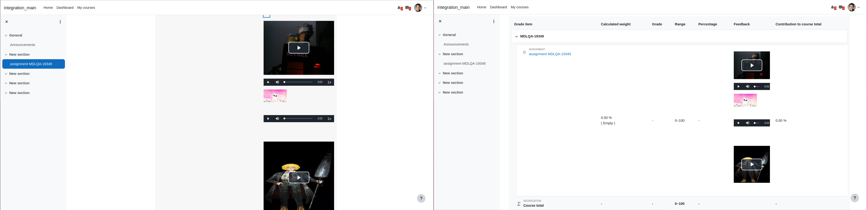
Task: Play the dark figurine video in left window
Action: [299, 48]
